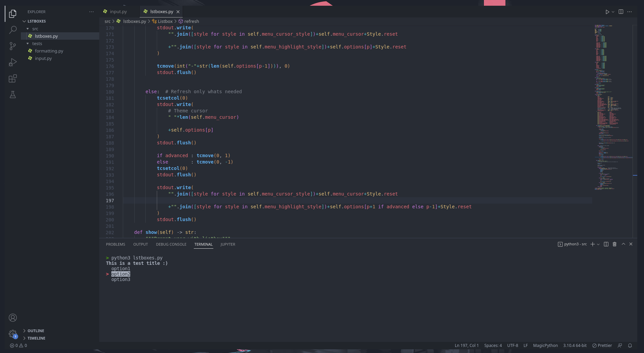The image size is (644, 353).
Task: Click line number 197 in the gutter
Action: pyautogui.click(x=110, y=201)
